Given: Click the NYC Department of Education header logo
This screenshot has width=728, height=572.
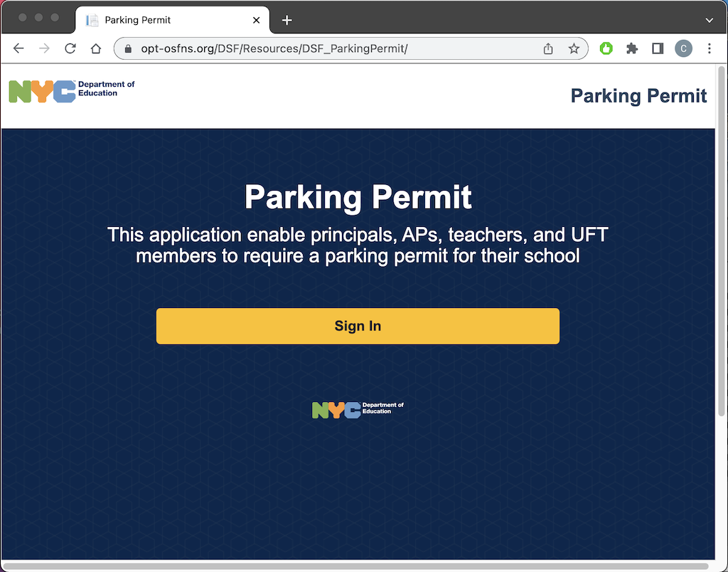Looking at the screenshot, I should (71, 90).
